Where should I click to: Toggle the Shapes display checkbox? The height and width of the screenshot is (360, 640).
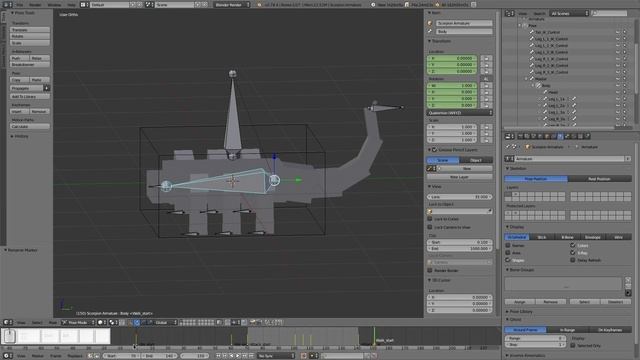[508, 260]
